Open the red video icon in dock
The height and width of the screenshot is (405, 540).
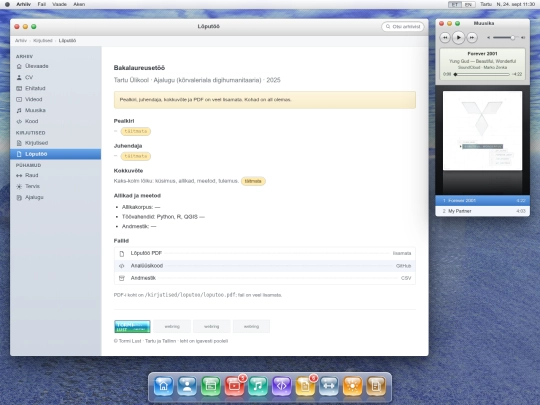[x=234, y=386]
